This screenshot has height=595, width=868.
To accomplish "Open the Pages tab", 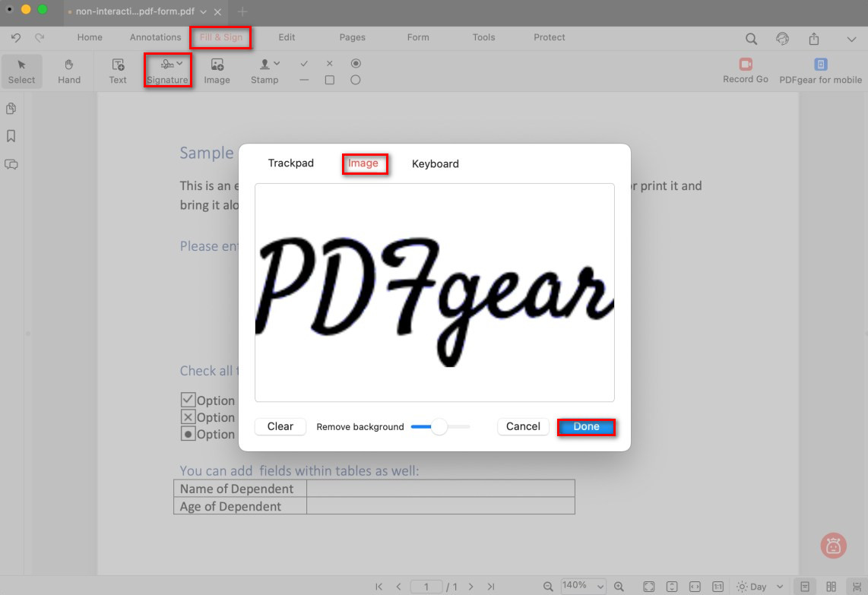I will [353, 37].
